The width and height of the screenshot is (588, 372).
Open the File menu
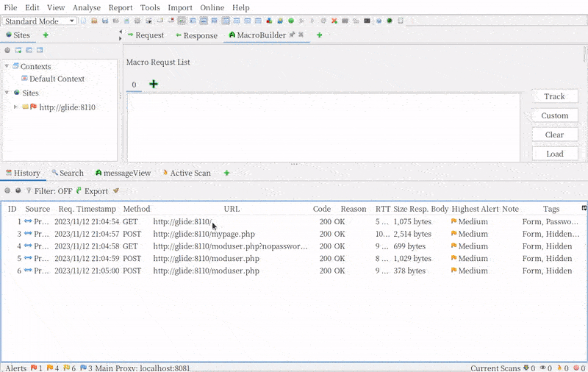(10, 7)
